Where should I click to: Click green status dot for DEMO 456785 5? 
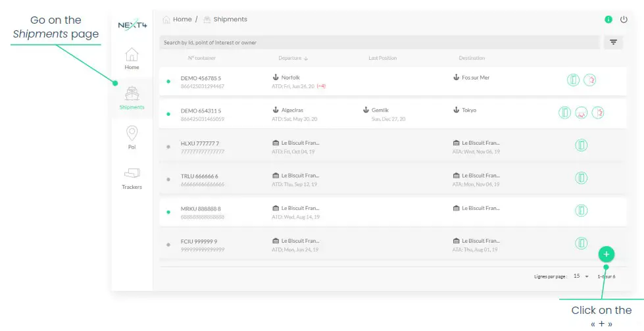(168, 82)
